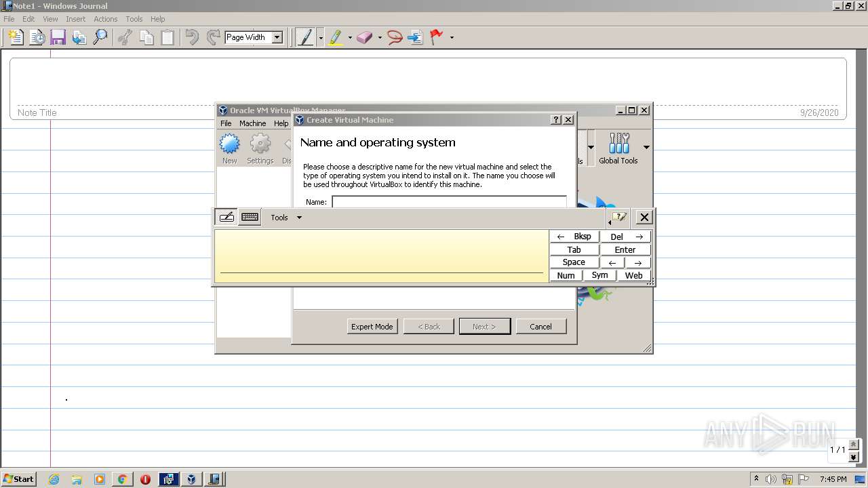Expand the Pen tool options arrow
The height and width of the screenshot is (488, 868).
point(321,37)
